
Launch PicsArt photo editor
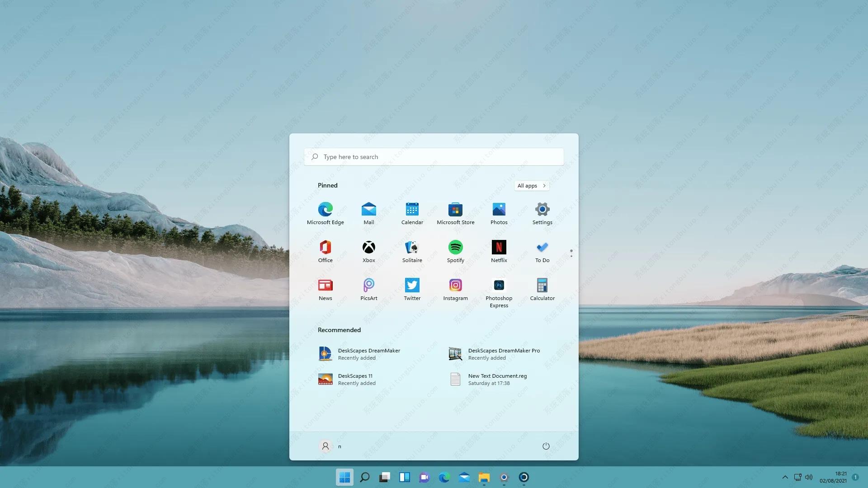(368, 285)
